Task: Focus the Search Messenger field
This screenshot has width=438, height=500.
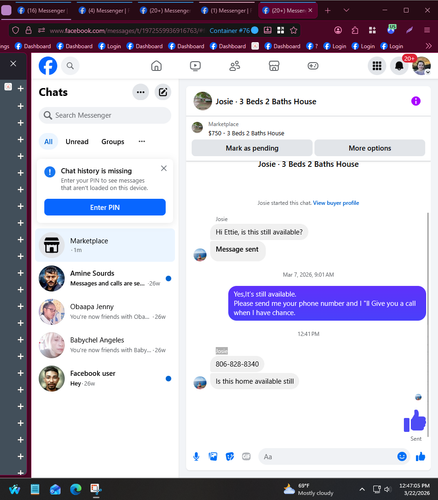Action: tap(105, 115)
